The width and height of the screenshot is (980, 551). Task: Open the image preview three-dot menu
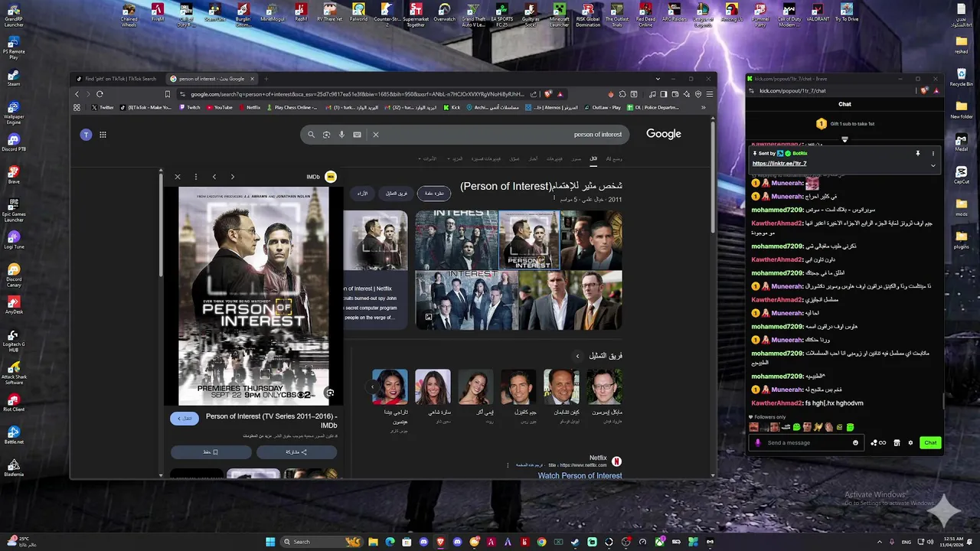click(196, 177)
